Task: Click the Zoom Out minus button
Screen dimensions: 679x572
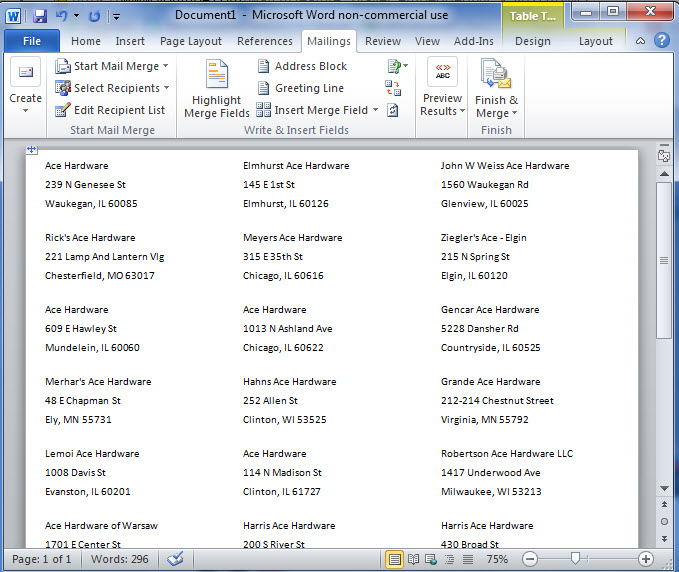Action: [530, 559]
